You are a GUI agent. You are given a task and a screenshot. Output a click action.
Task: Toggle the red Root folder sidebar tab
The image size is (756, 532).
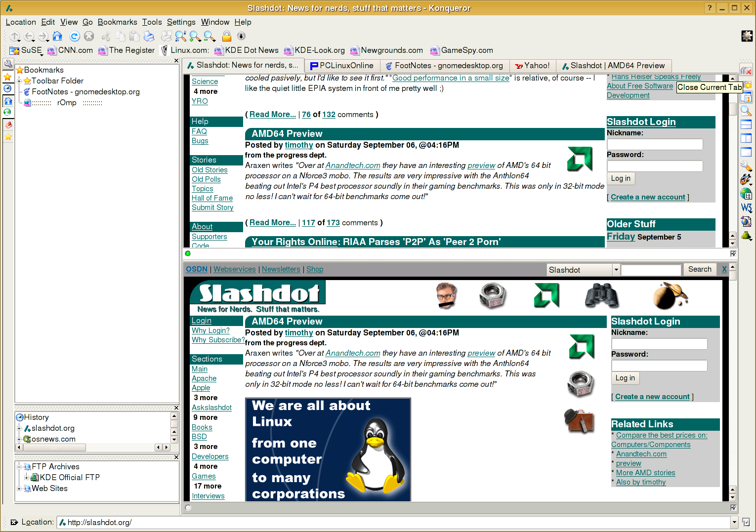8,125
